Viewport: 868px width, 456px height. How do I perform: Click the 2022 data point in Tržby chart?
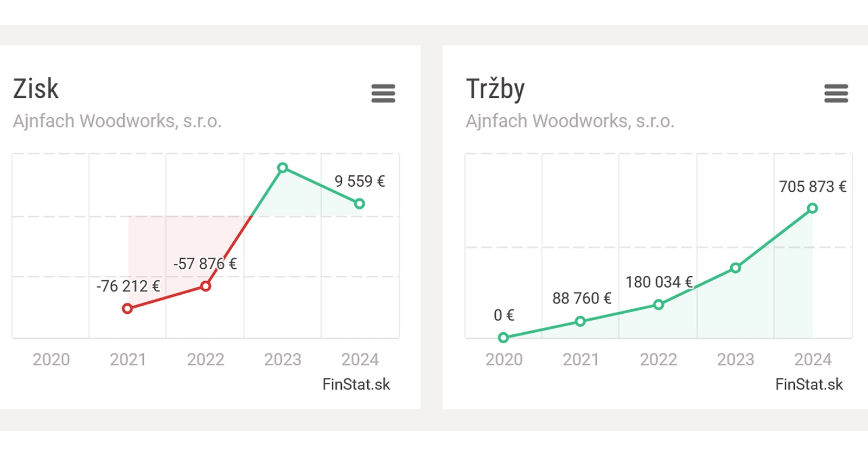pos(659,305)
